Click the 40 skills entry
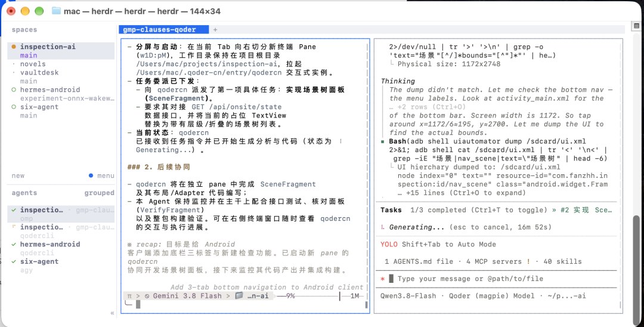Screen dimensions: 644x327 click(563, 261)
